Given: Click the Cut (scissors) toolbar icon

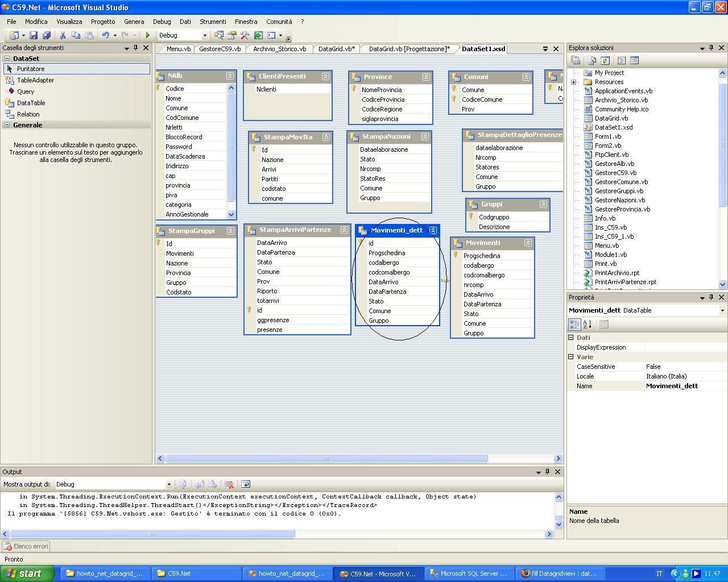Looking at the screenshot, I should (x=63, y=35).
